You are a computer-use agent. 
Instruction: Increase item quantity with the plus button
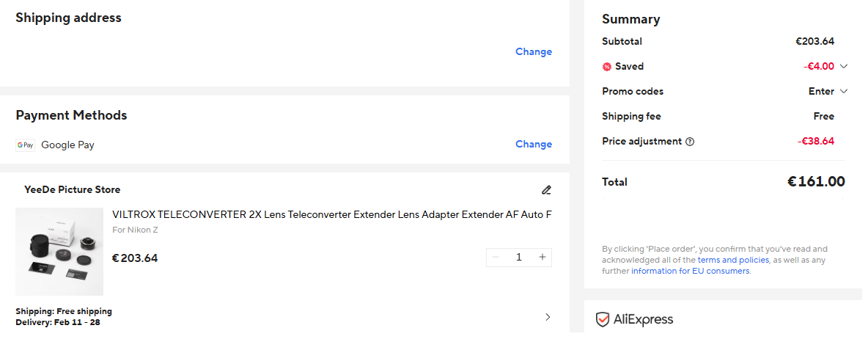[x=542, y=257]
